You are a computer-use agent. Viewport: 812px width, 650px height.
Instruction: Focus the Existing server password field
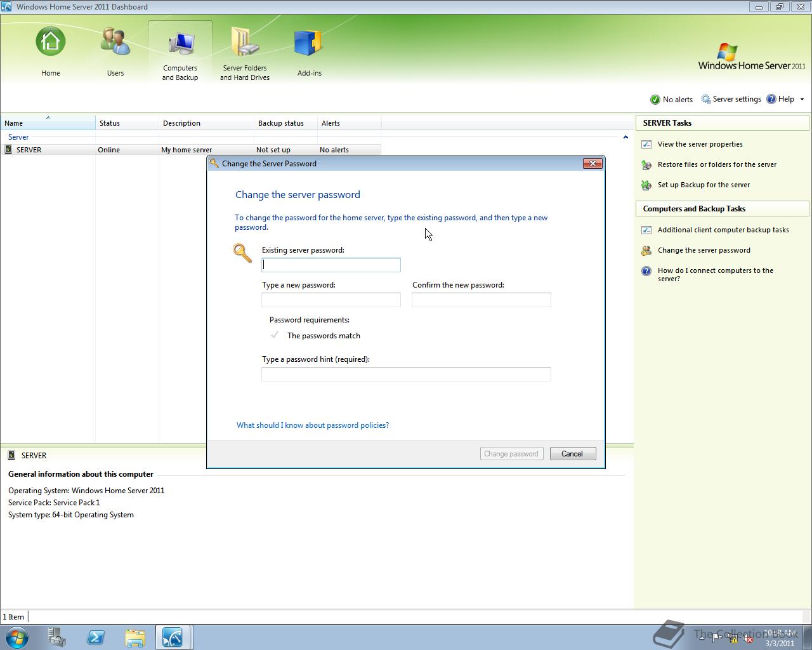pyautogui.click(x=331, y=265)
